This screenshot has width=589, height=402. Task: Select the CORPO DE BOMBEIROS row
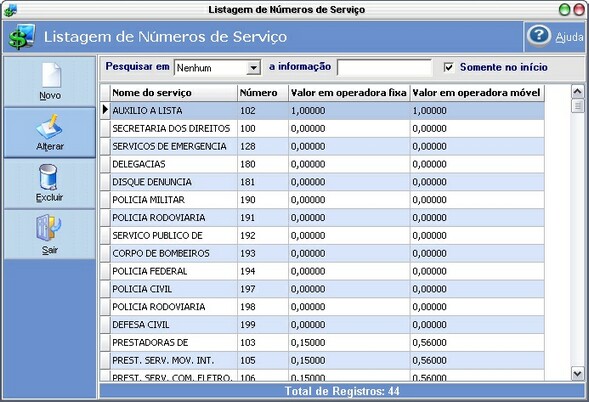tap(322, 254)
